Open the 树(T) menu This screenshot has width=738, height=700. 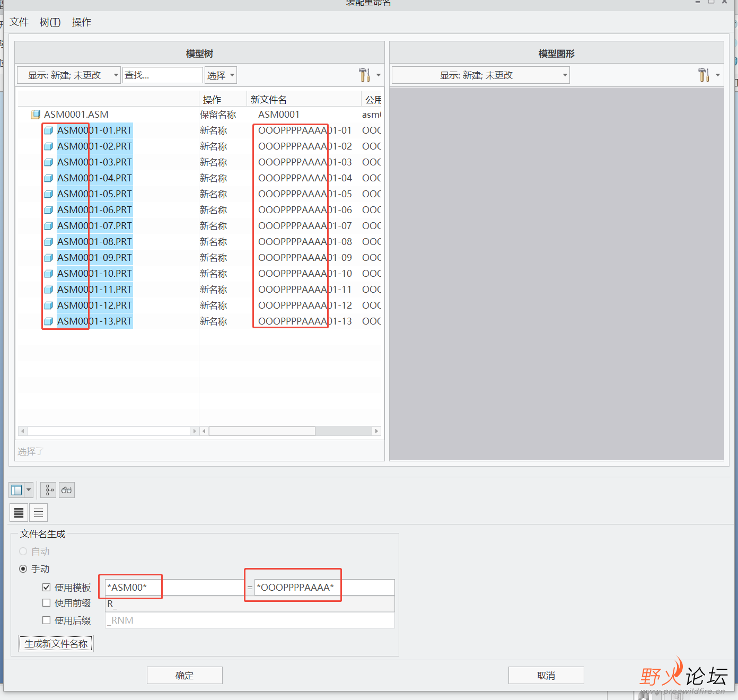[x=50, y=22]
